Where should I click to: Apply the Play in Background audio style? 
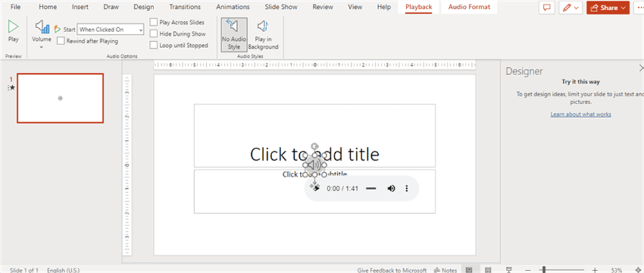(263, 34)
